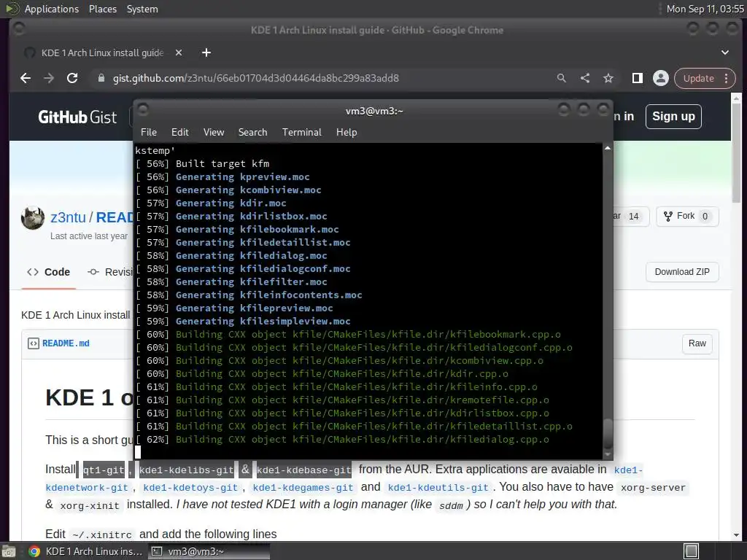
Task: Close the KDE 1 Arch Linux tab
Action: point(179,52)
